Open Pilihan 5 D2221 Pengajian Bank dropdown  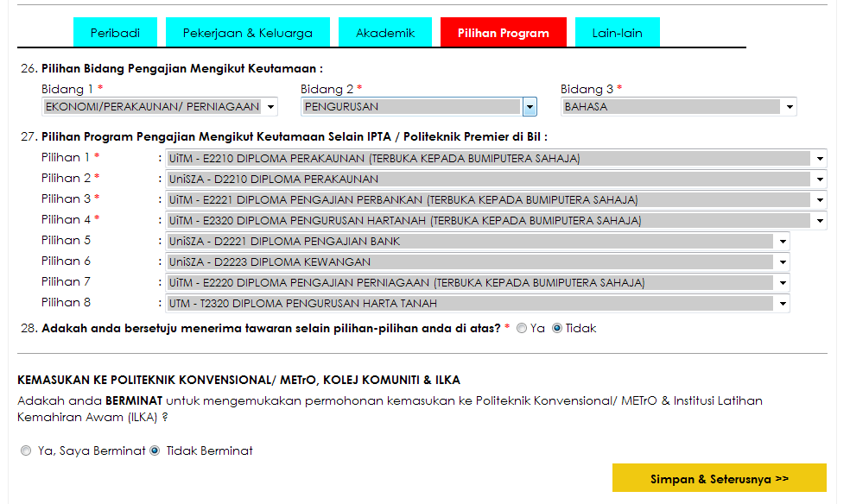coord(478,242)
